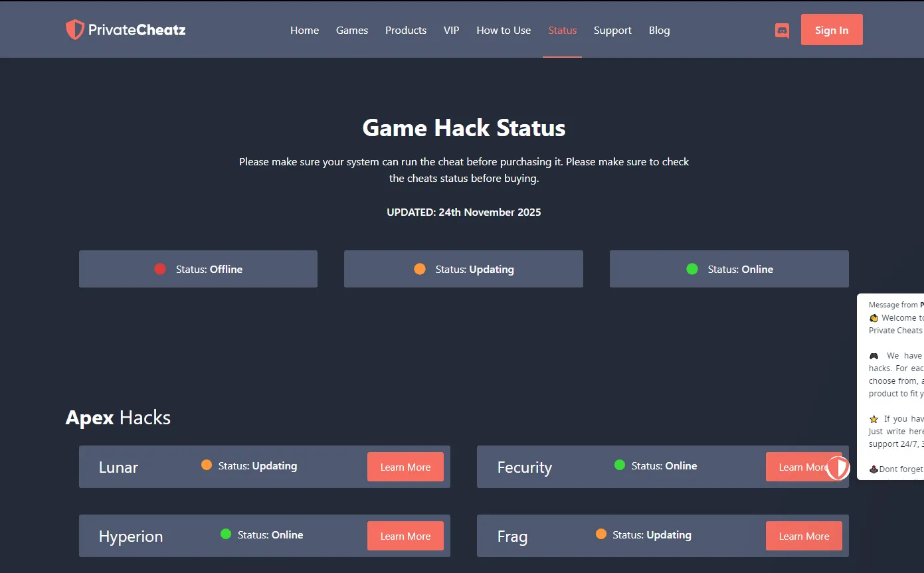Image resolution: width=924 pixels, height=573 pixels.
Task: Click the orange status dot beside Lunar
Action: click(207, 465)
